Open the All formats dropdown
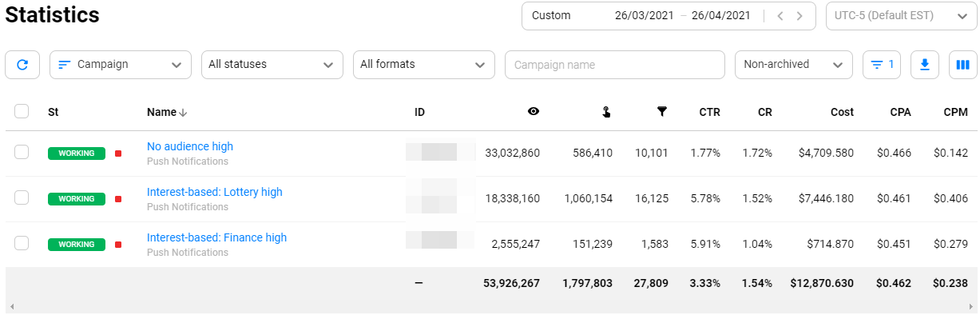980x319 pixels. point(424,65)
